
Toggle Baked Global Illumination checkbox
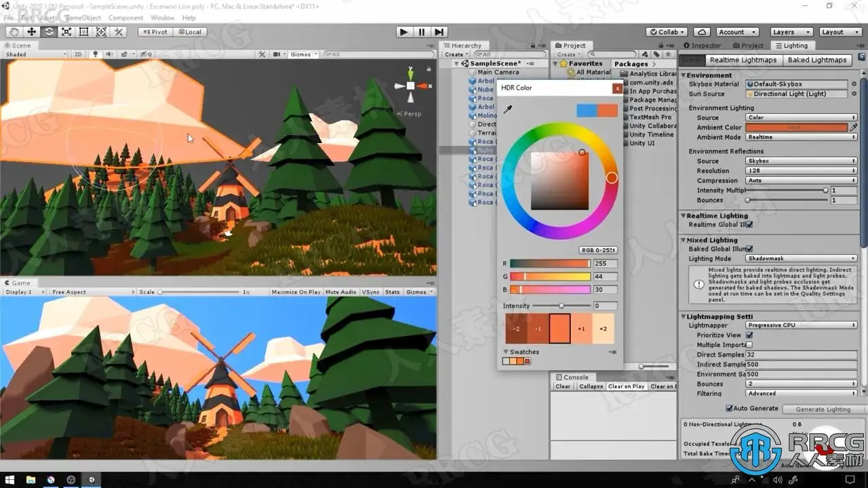[x=749, y=249]
